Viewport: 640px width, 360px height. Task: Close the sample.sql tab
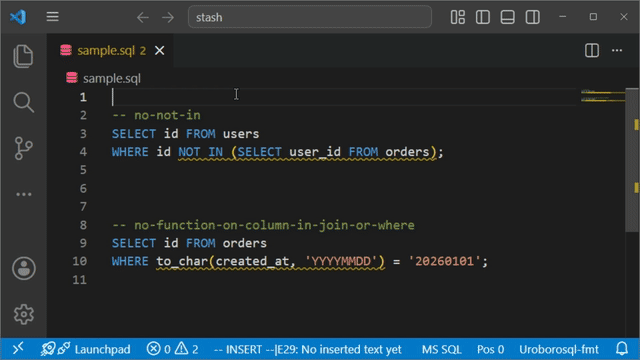coord(160,51)
